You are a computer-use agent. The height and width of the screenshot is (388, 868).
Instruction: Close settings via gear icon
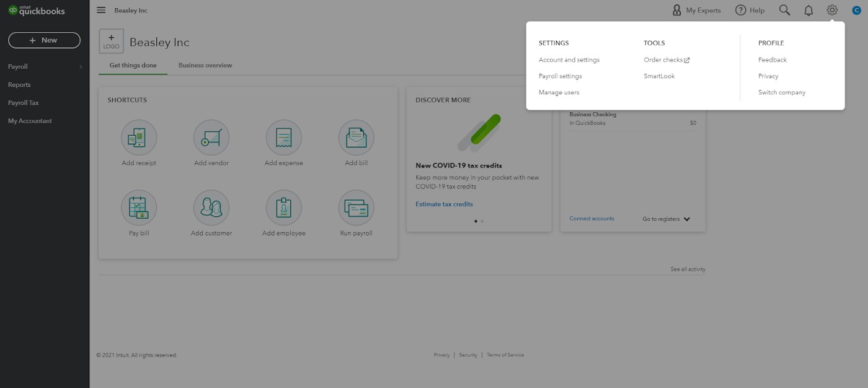click(832, 10)
